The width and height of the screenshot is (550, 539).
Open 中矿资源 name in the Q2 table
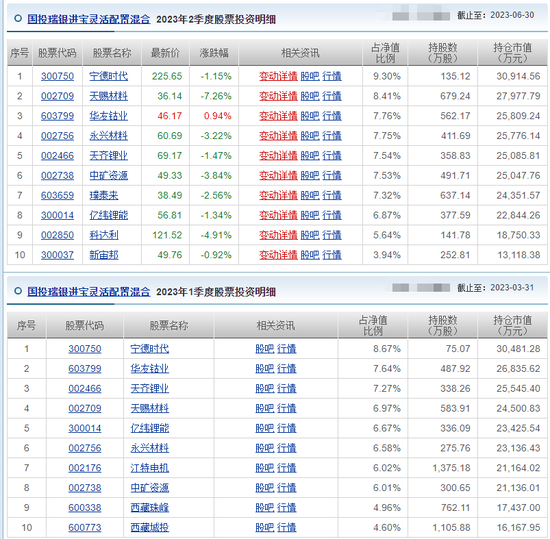108,175
